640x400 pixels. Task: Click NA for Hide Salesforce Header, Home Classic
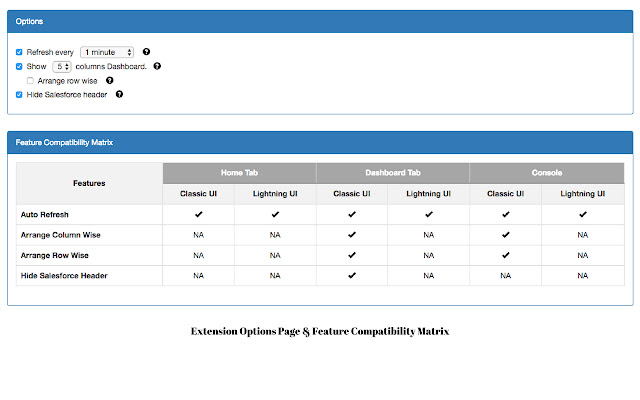point(198,276)
